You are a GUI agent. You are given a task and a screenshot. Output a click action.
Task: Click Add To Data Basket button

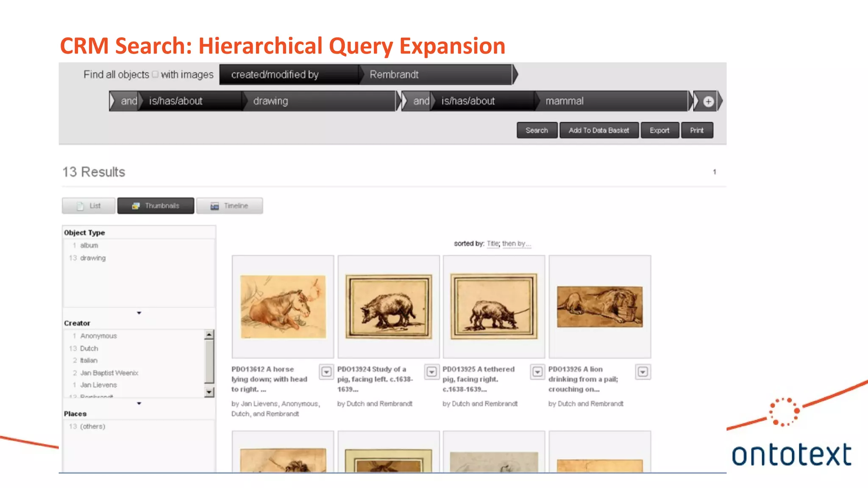[x=598, y=130]
